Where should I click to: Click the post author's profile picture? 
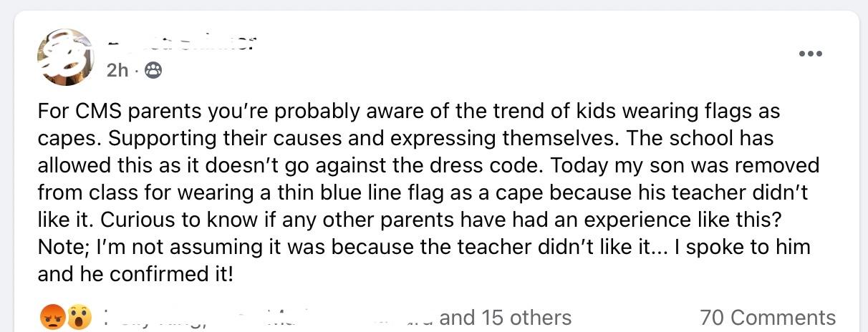point(65,57)
